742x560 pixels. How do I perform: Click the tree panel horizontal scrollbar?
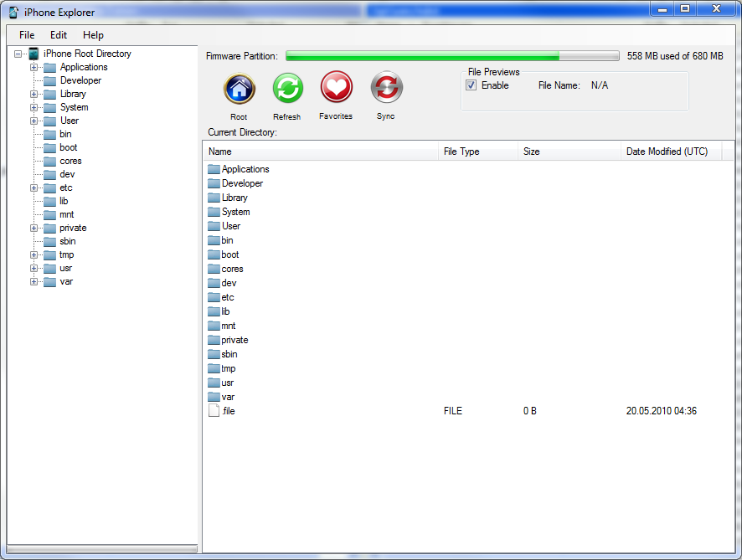[102, 548]
